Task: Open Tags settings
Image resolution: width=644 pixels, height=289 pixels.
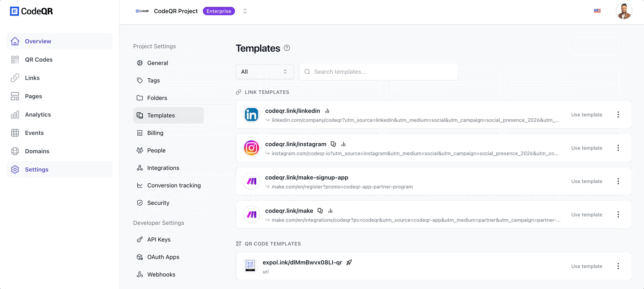Action: click(x=168, y=80)
